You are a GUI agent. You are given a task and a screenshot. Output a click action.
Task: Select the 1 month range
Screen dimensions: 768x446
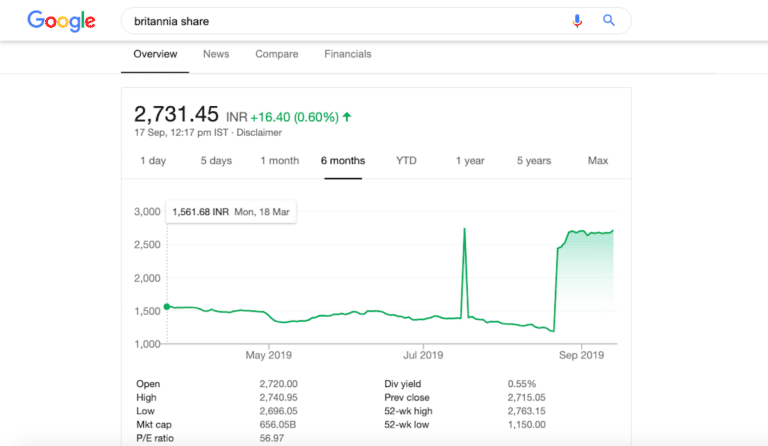pyautogui.click(x=280, y=161)
